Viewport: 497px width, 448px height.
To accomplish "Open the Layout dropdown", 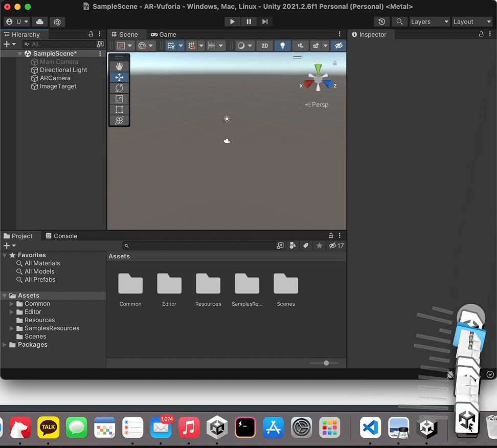I will [472, 21].
